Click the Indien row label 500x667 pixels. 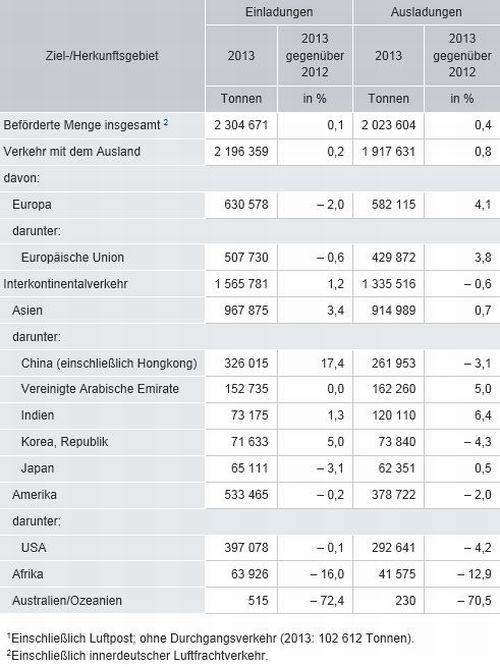click(x=37, y=415)
